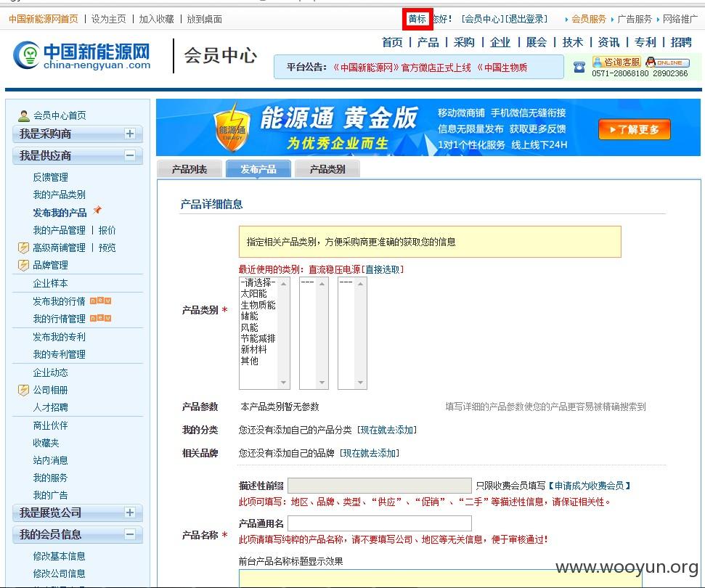Screen dimensions: 705x588
Task: Open the 产品类别 tab
Action: pos(327,169)
